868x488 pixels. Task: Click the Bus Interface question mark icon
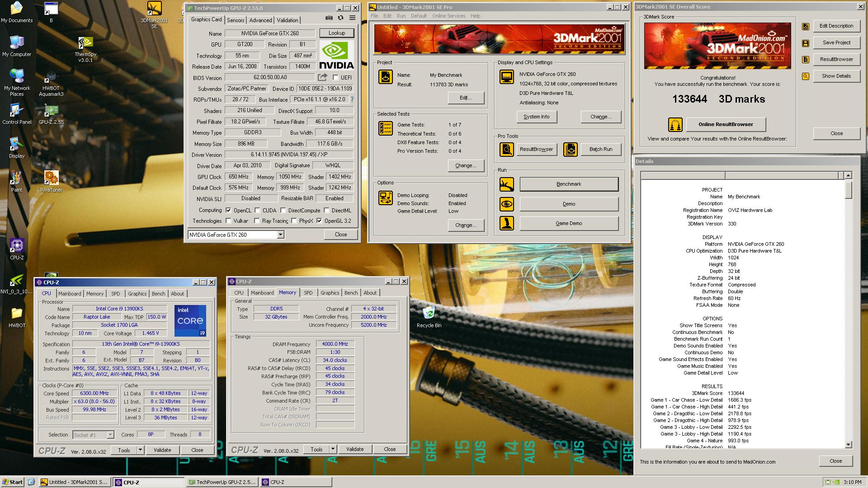tap(352, 99)
